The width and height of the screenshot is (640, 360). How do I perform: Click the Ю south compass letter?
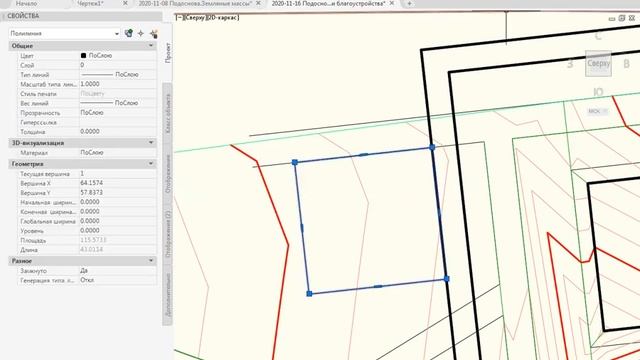coord(598,92)
